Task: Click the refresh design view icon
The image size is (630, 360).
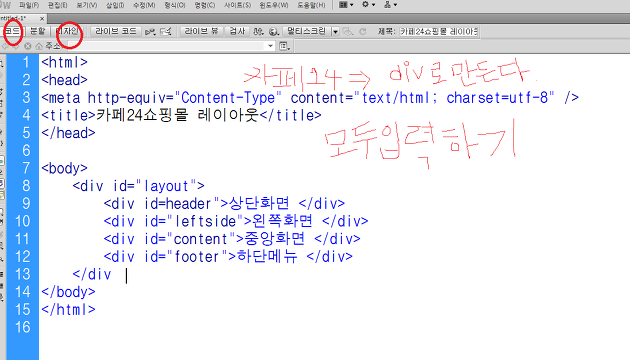Action: coord(363,32)
